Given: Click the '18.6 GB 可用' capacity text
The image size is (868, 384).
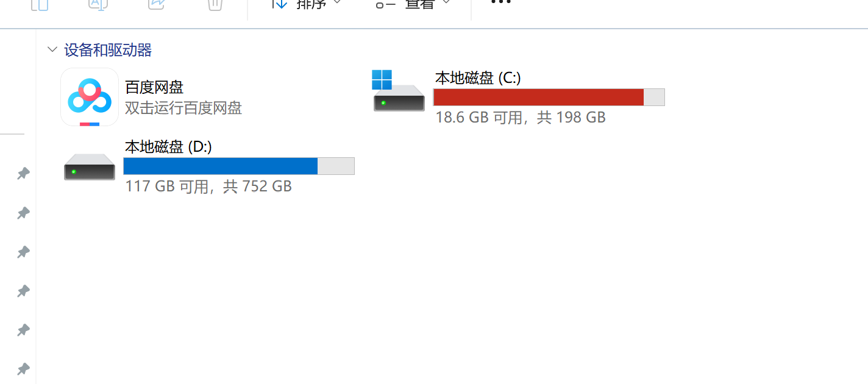Looking at the screenshot, I should coord(479,117).
